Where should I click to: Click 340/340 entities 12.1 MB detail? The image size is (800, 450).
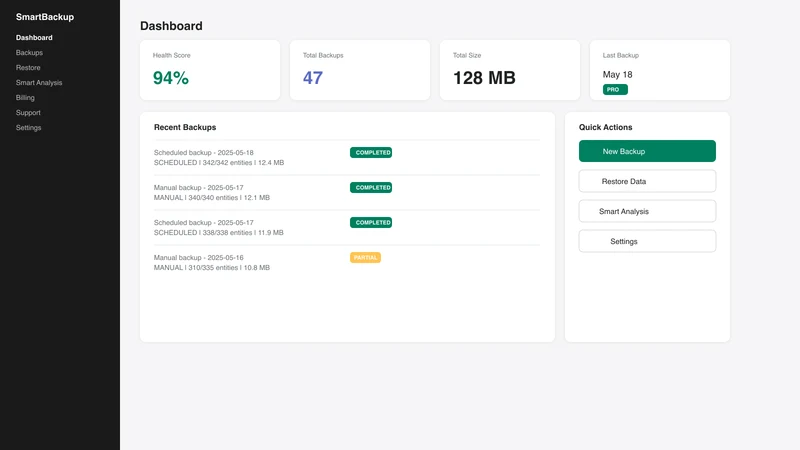coord(212,197)
